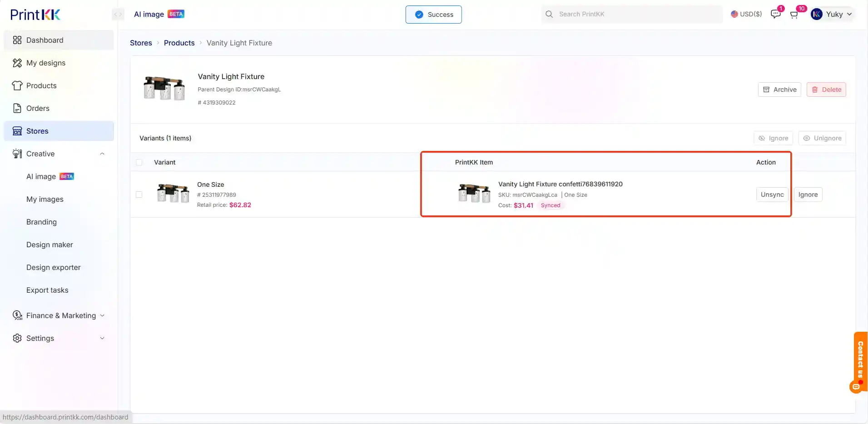Click variant ID # 25311977989
The image size is (868, 424).
(x=217, y=195)
